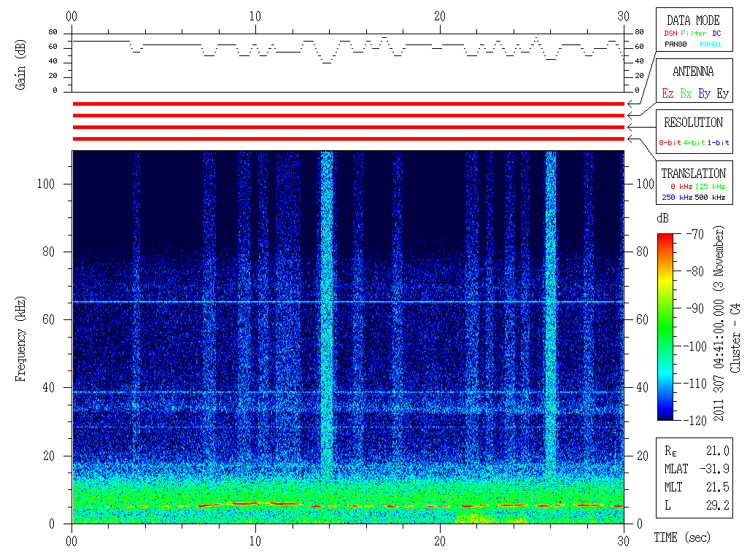Select the green 4-bit resolution label
The image size is (747, 560).
(694, 142)
